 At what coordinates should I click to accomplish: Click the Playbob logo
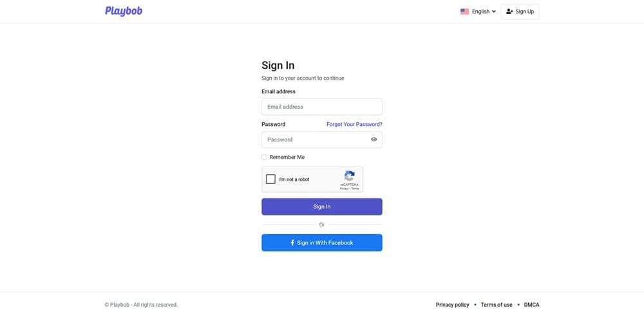124,11
